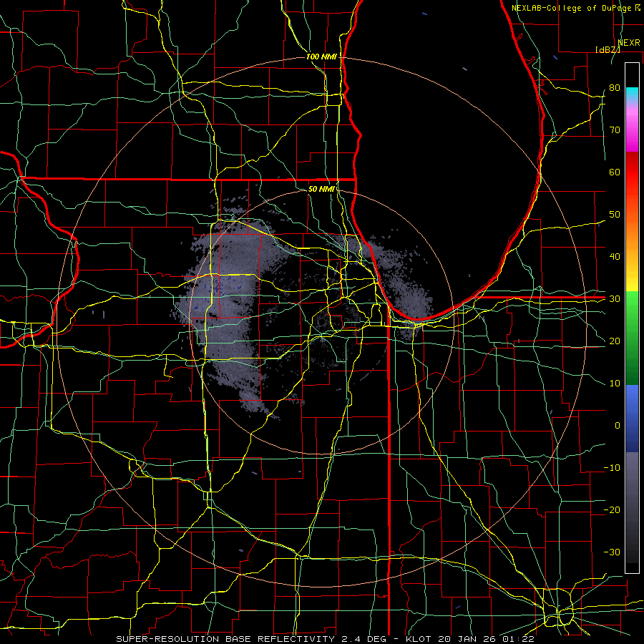Click the 0 value on the dBZ scale

click(x=618, y=426)
